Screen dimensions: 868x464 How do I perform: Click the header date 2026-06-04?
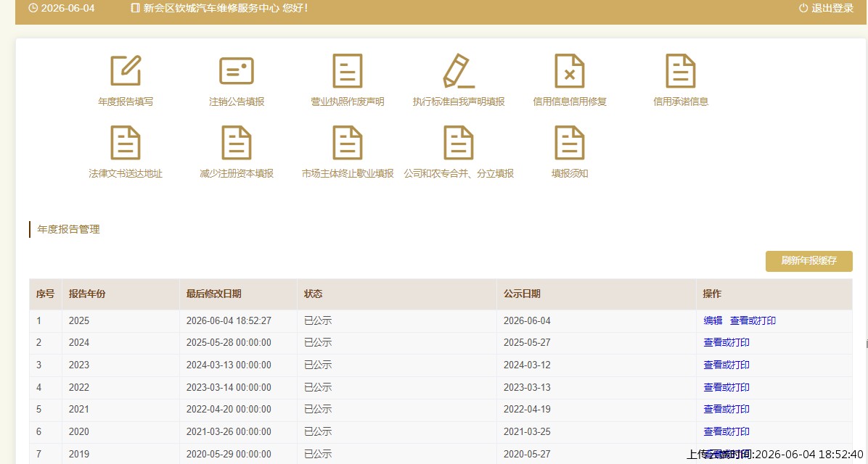(x=67, y=8)
